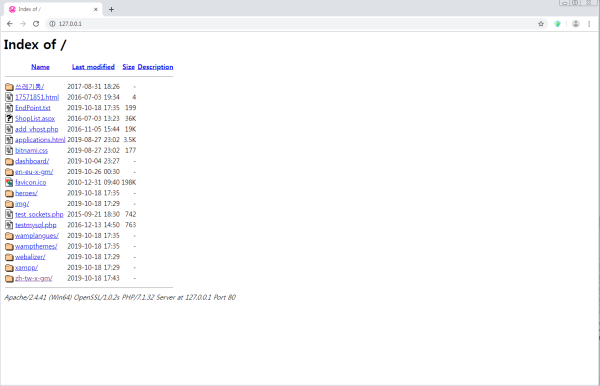Image resolution: width=600 pixels, height=386 pixels.
Task: Sort listing by Name column
Action: [x=40, y=67]
